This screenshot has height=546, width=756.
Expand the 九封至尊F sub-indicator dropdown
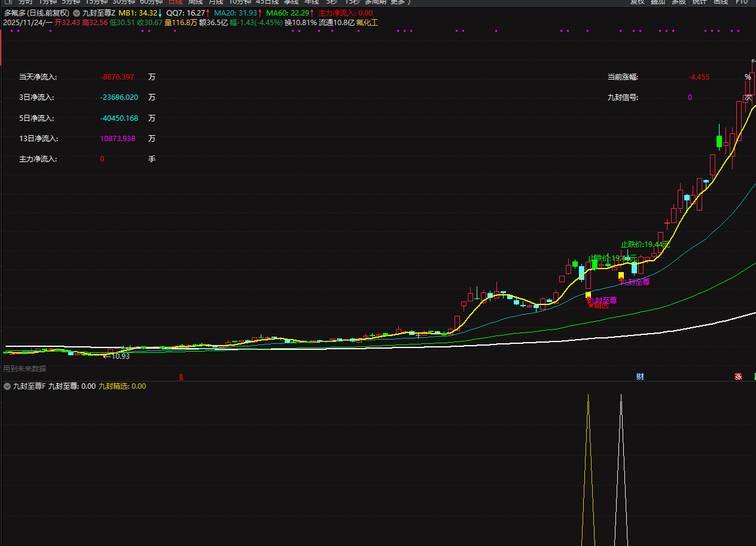point(7,386)
